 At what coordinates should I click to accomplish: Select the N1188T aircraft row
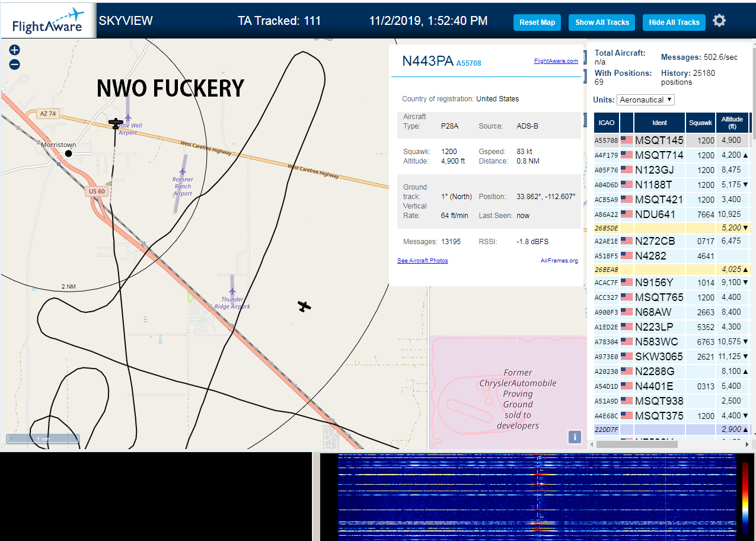click(x=672, y=185)
